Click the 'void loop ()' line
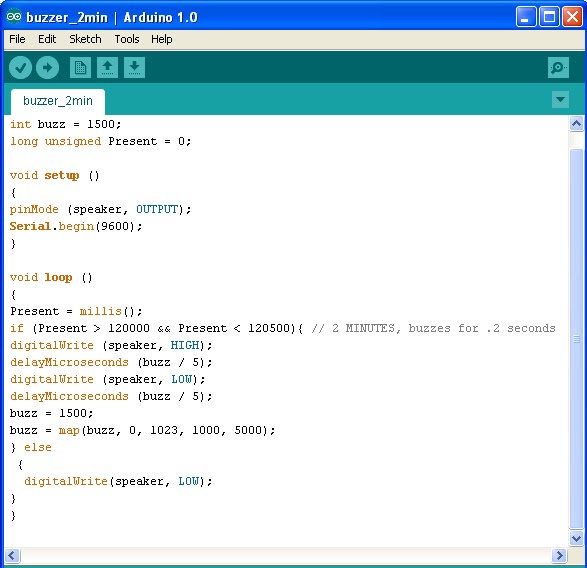This screenshot has height=568, width=587. [51, 277]
